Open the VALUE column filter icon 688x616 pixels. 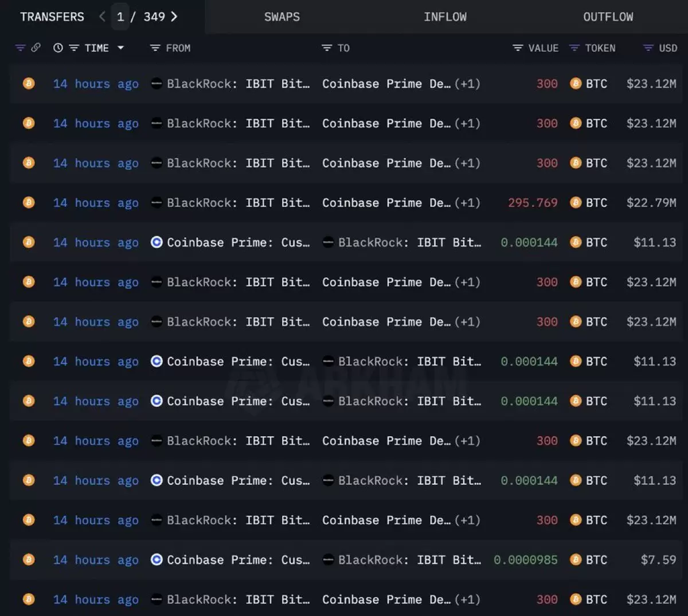[x=518, y=48]
